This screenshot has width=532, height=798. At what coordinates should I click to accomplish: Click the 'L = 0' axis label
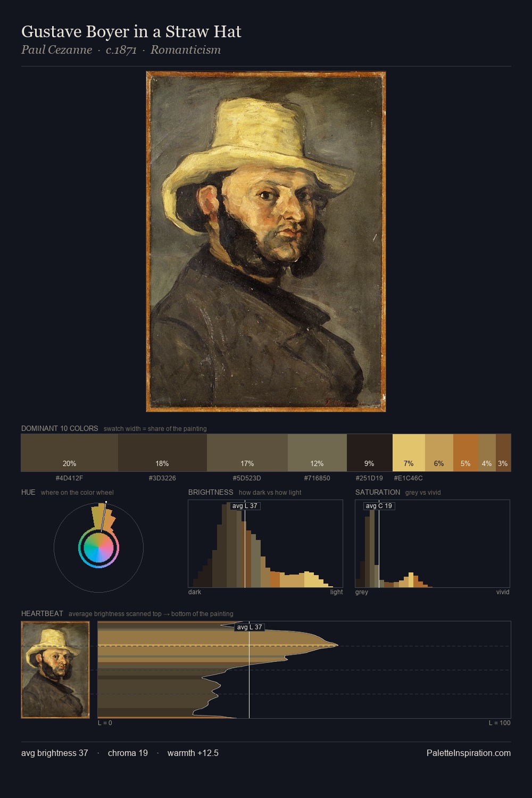pyautogui.click(x=105, y=723)
